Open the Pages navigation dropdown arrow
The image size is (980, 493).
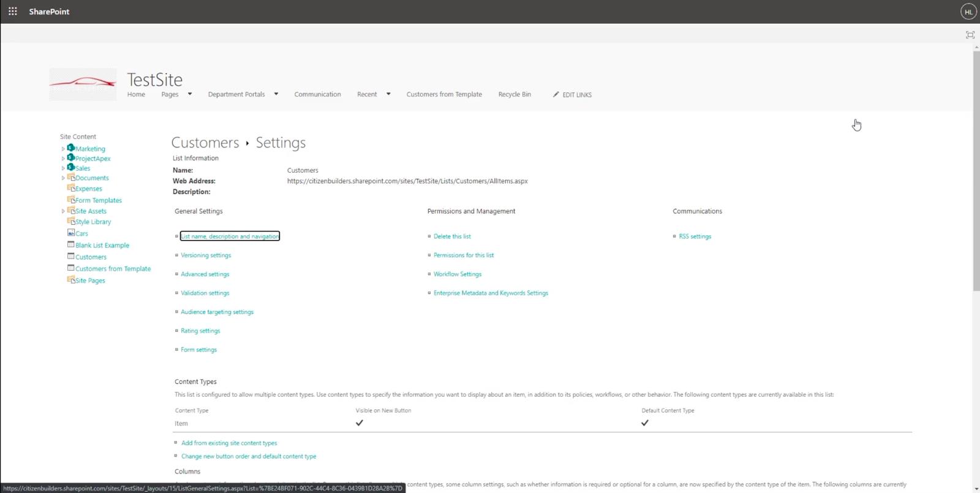190,94
